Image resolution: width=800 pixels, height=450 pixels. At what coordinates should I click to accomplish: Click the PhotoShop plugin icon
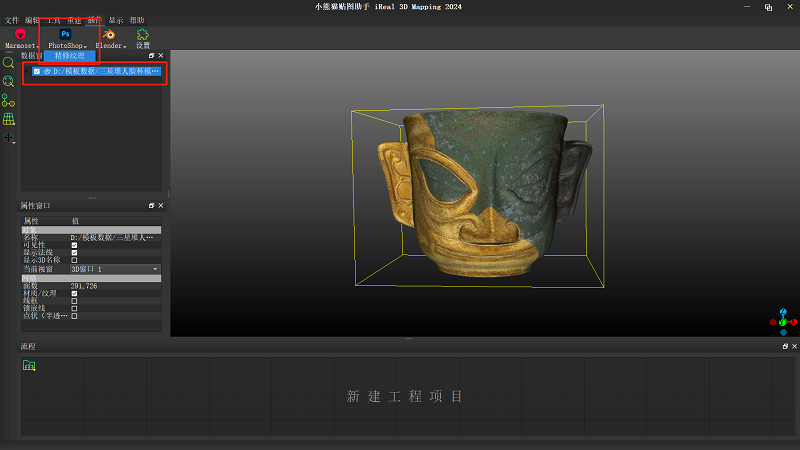pyautogui.click(x=65, y=34)
